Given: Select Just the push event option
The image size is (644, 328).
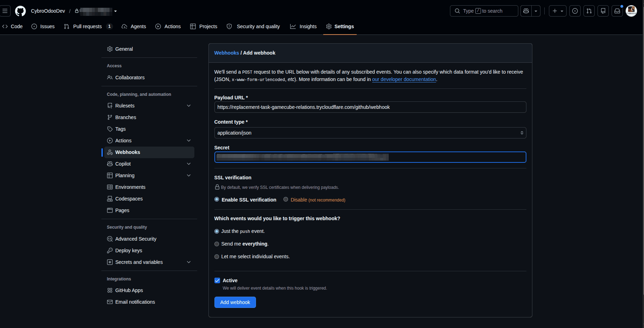Looking at the screenshot, I should [x=217, y=231].
